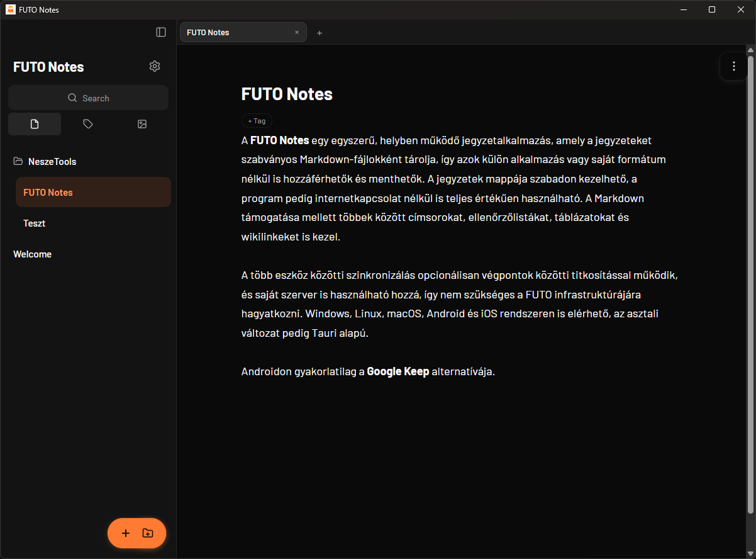Open settings via the gear icon

[155, 66]
